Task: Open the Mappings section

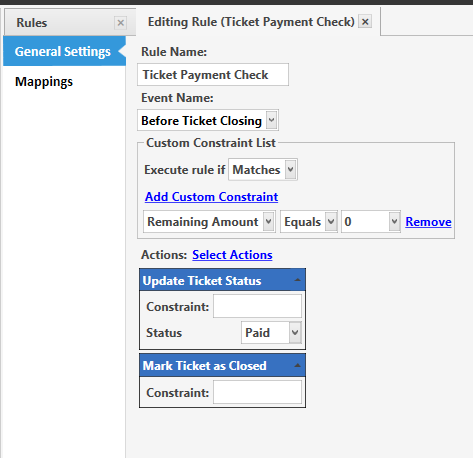Action: (x=44, y=82)
